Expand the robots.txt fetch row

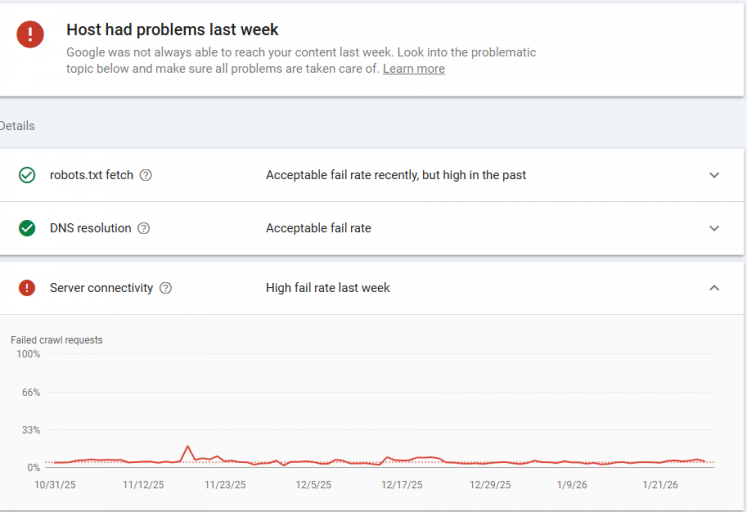click(714, 175)
